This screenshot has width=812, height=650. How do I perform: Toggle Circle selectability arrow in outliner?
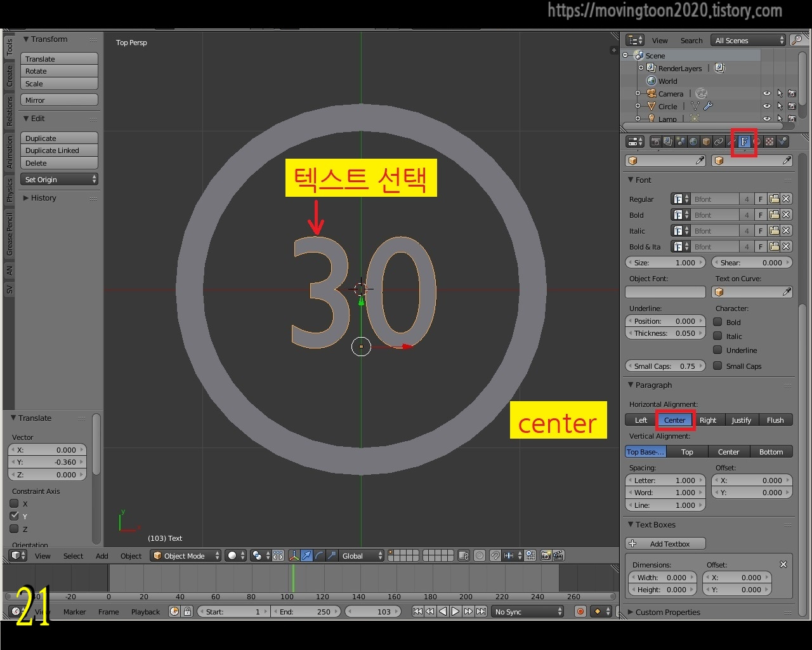780,106
